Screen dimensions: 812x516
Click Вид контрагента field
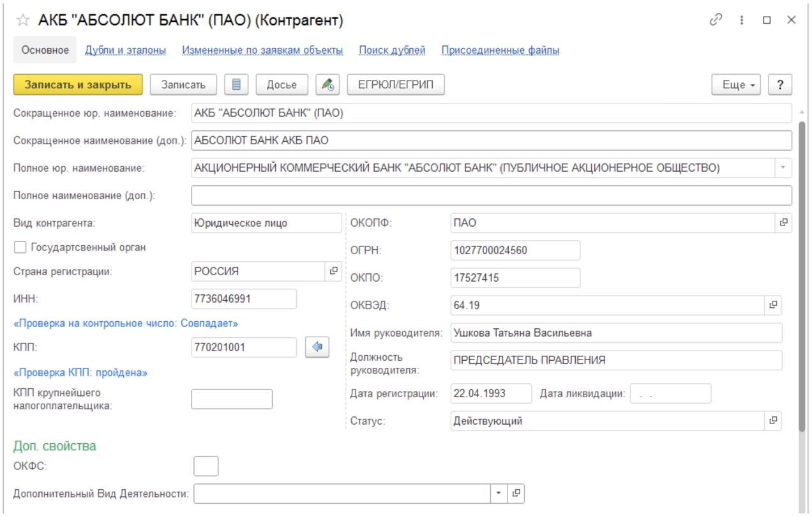click(x=267, y=223)
